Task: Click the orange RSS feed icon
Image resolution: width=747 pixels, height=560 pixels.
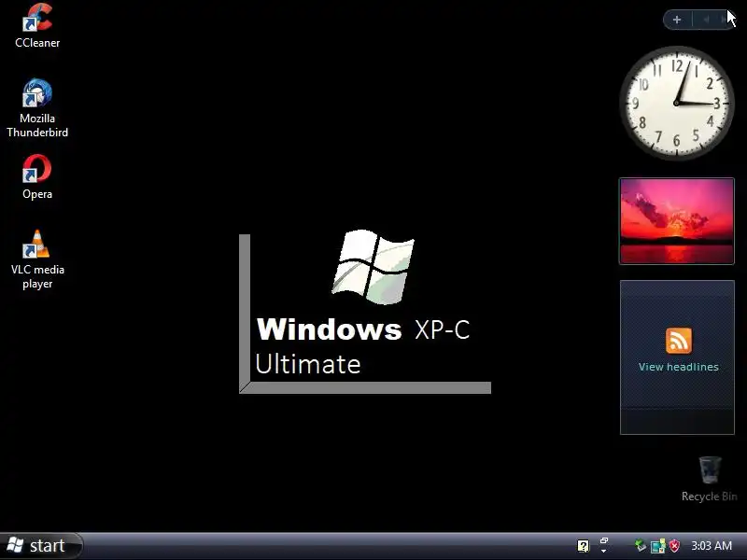Action: [x=679, y=340]
